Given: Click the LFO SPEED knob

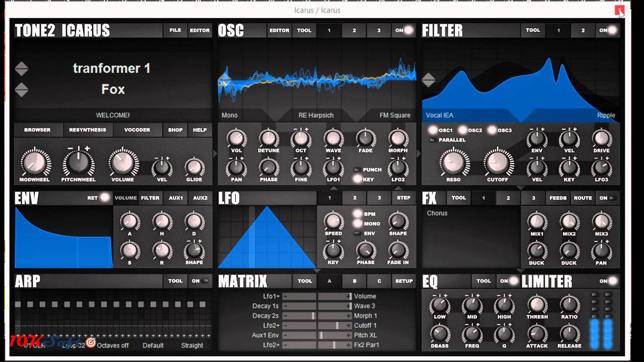Looking at the screenshot, I should tap(333, 221).
